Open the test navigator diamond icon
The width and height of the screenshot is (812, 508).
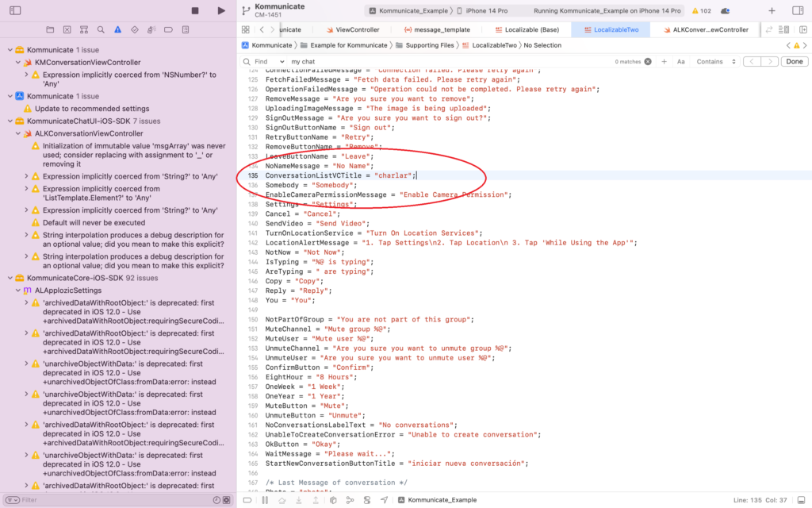pyautogui.click(x=135, y=29)
